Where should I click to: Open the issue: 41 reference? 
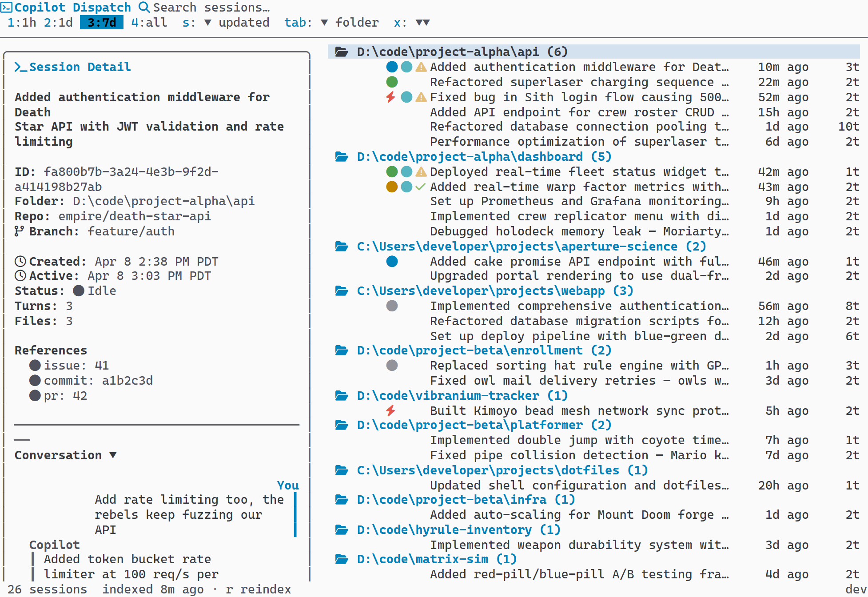point(69,365)
